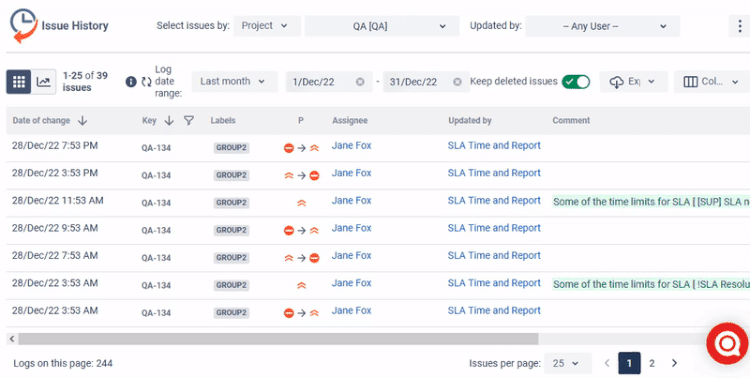The height and width of the screenshot is (378, 750).
Task: Click the P column header
Action: tap(300, 121)
